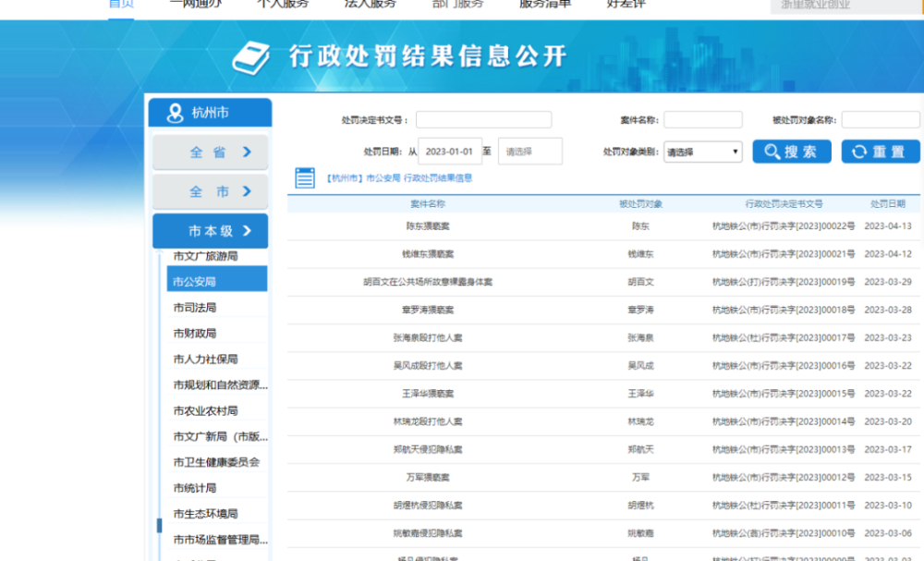This screenshot has height=561, width=924.
Task: Focus the 处罚决定书文号 input field
Action: pos(483,120)
